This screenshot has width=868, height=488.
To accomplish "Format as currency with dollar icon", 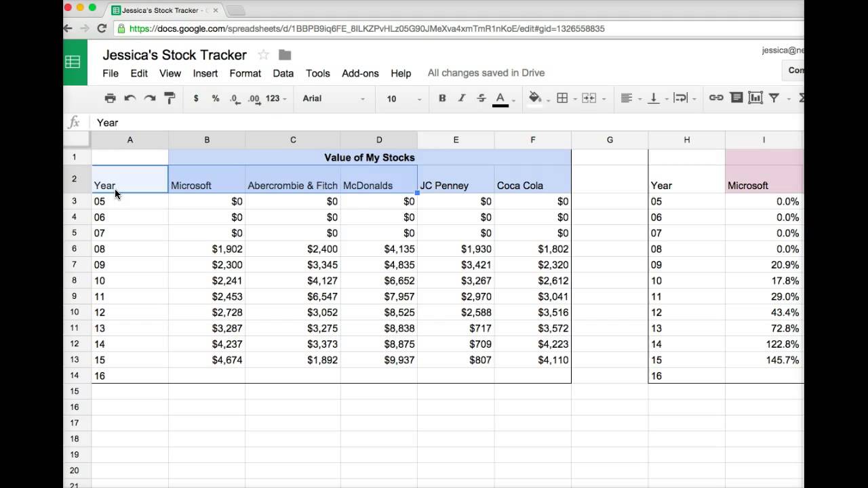I will tap(196, 98).
